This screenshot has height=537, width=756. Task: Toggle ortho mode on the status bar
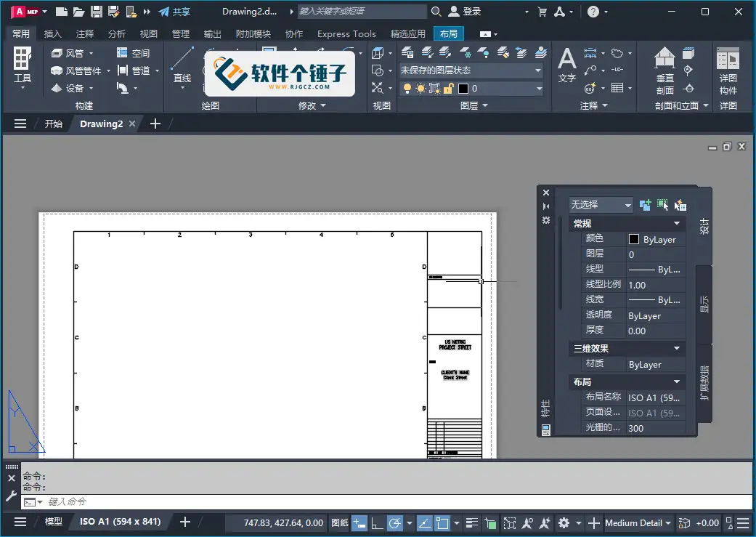point(376,522)
